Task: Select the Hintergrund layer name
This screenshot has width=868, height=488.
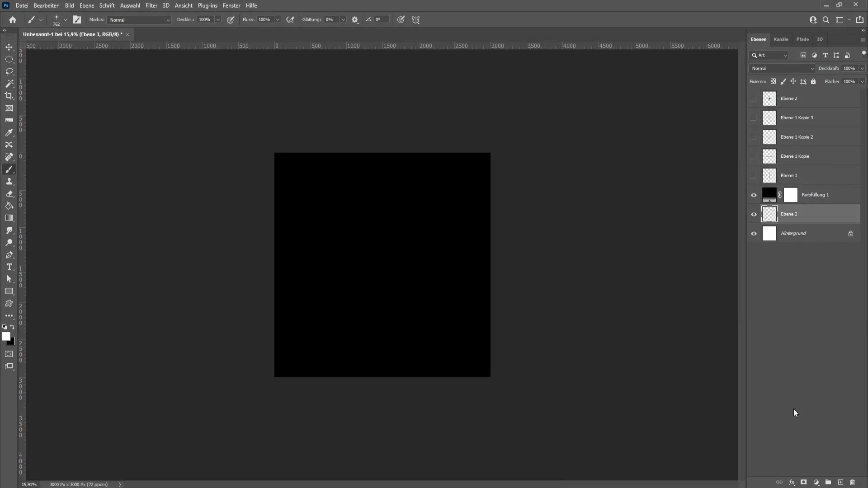Action: pos(793,233)
